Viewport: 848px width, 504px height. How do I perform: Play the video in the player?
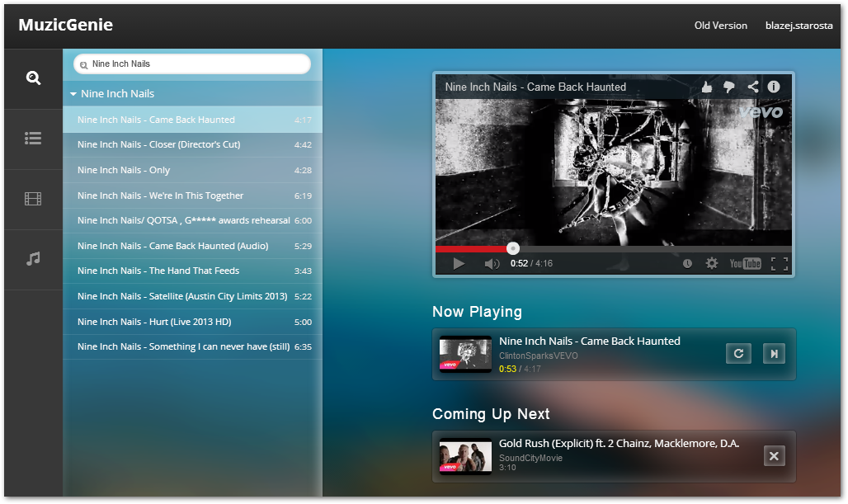pos(459,264)
